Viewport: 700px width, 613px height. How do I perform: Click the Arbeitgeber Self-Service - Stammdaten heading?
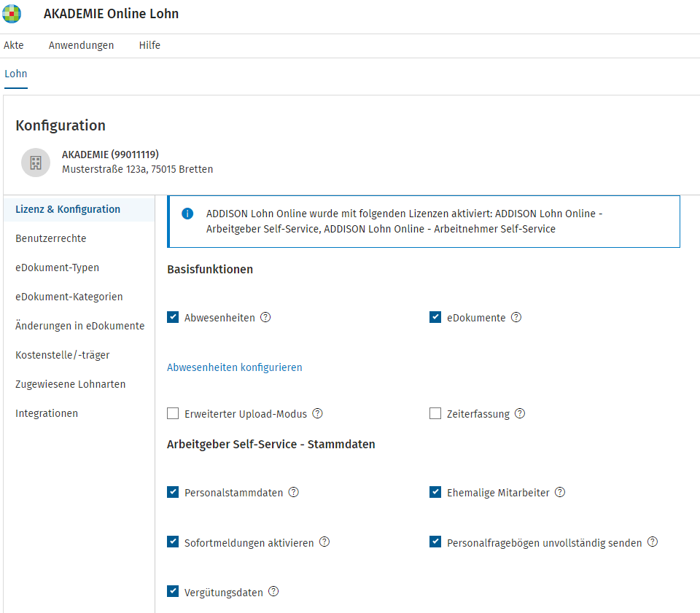[271, 445]
